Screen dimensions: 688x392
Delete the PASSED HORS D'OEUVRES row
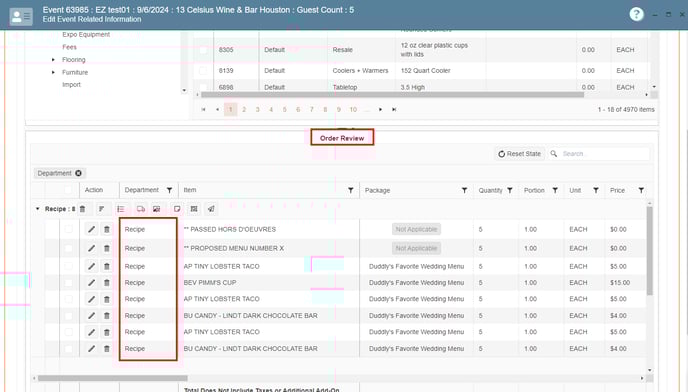(x=107, y=229)
